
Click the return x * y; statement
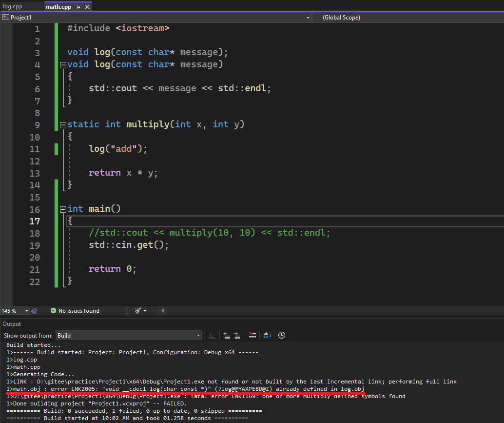pyautogui.click(x=123, y=173)
